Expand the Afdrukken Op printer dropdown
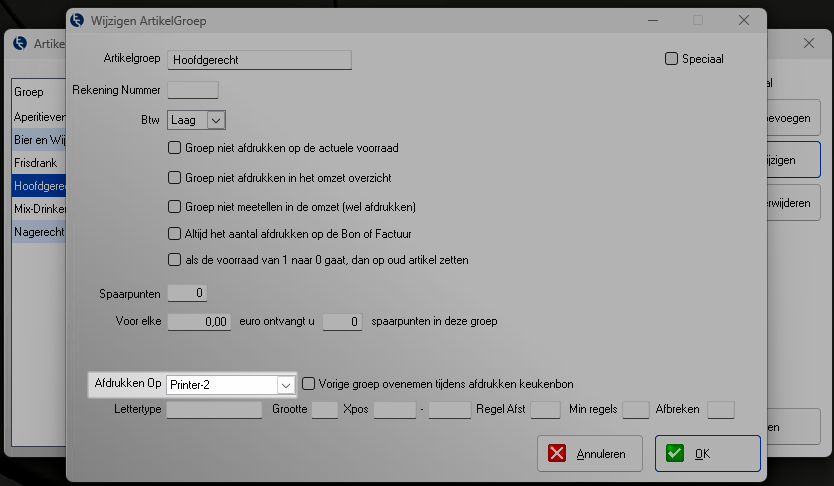This screenshot has height=486, width=834. [285, 385]
